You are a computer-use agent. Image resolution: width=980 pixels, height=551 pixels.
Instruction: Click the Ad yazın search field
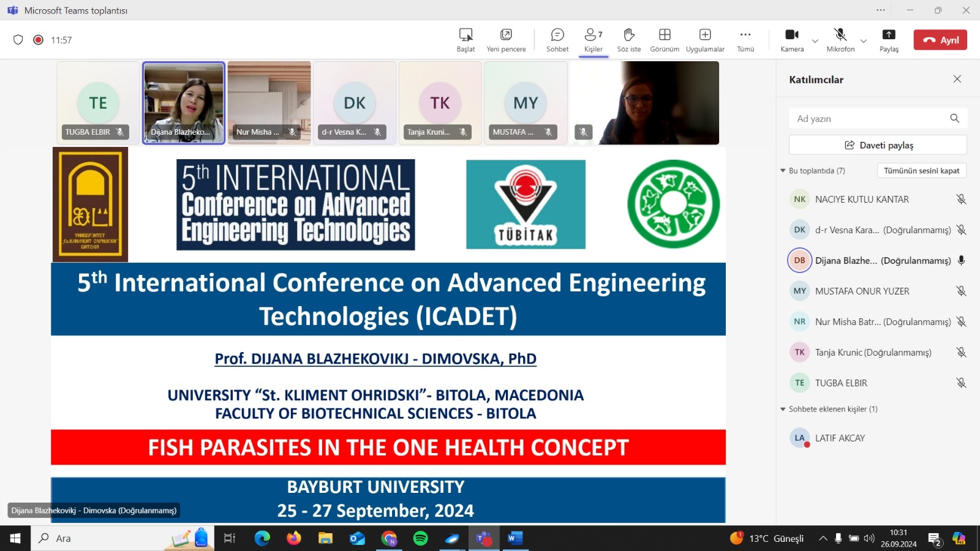[x=870, y=119]
